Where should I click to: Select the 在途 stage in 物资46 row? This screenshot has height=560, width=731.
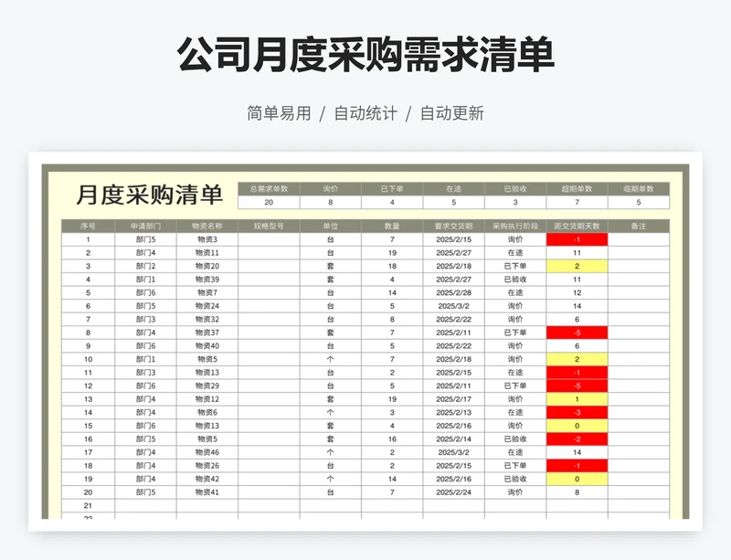[x=515, y=452]
